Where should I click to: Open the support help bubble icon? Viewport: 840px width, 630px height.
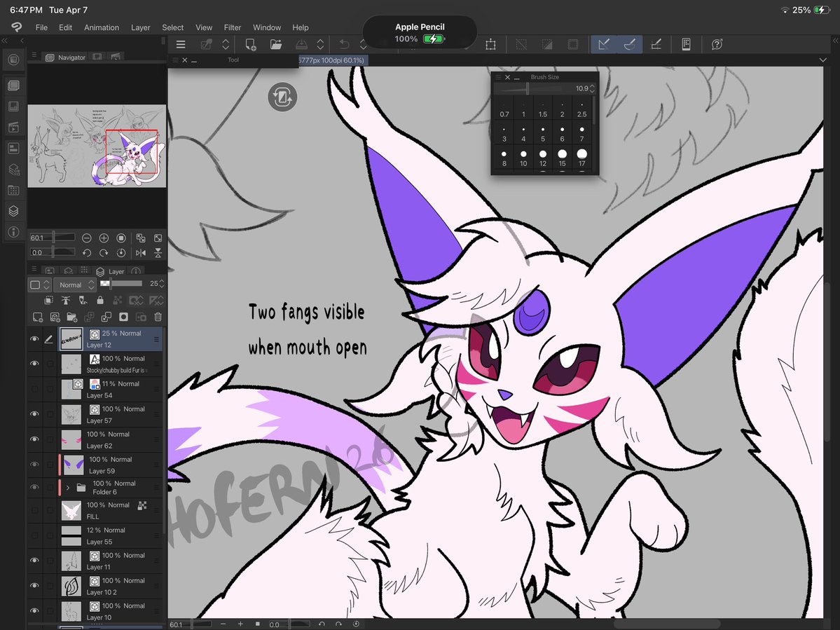click(x=717, y=44)
